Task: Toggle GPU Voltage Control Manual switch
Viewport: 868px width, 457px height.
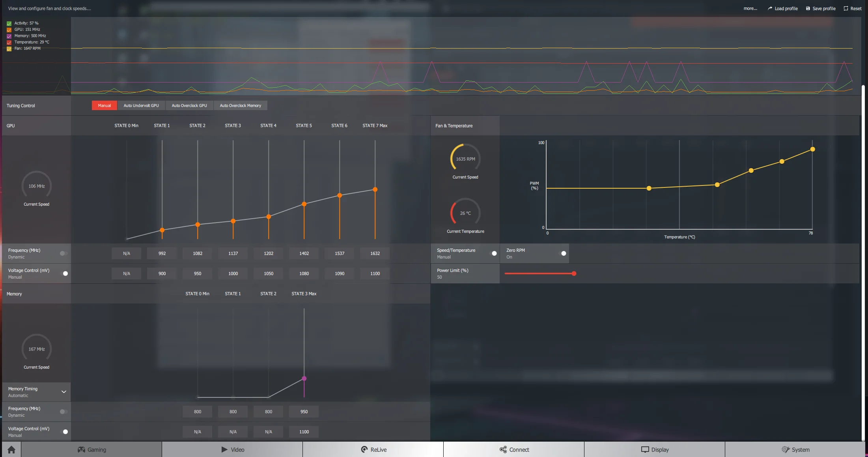Action: click(63, 273)
